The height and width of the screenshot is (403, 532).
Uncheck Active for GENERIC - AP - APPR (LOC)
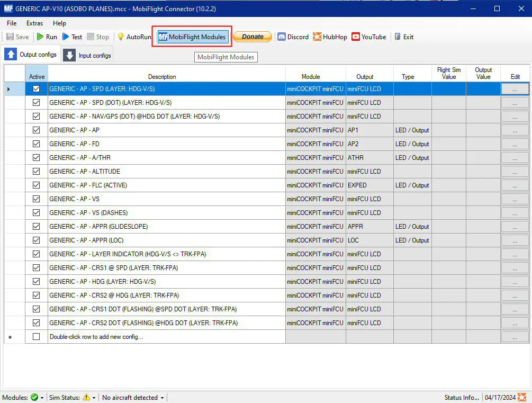(x=37, y=240)
